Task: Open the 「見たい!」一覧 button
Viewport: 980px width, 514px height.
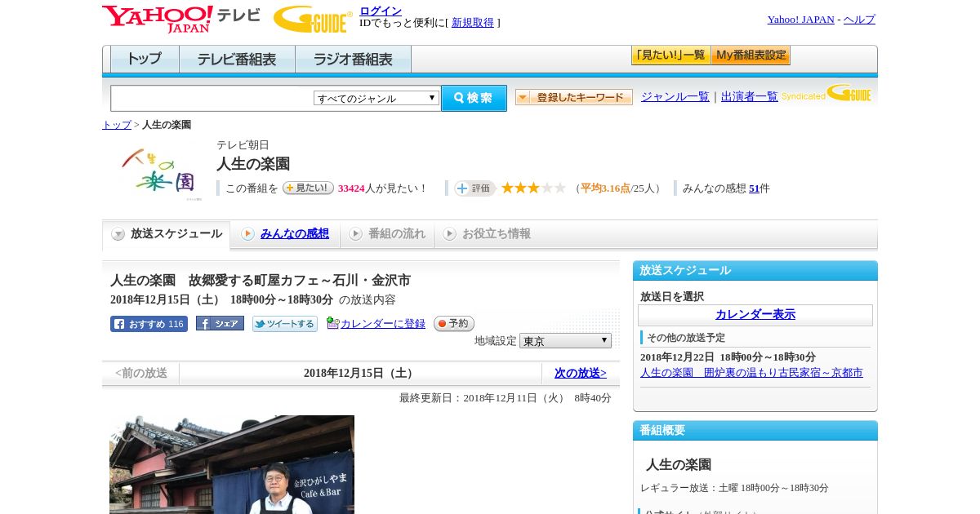Action: click(670, 55)
